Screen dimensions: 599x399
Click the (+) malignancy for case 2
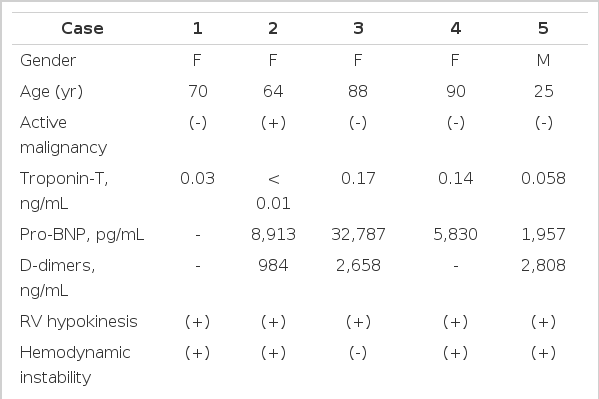273,123
